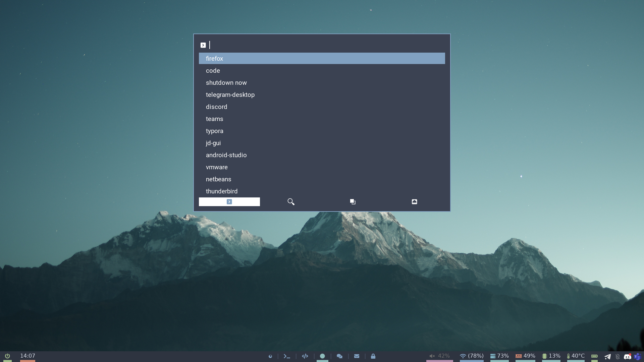
Task: Click the power icon in the panel
Action: tap(7, 356)
